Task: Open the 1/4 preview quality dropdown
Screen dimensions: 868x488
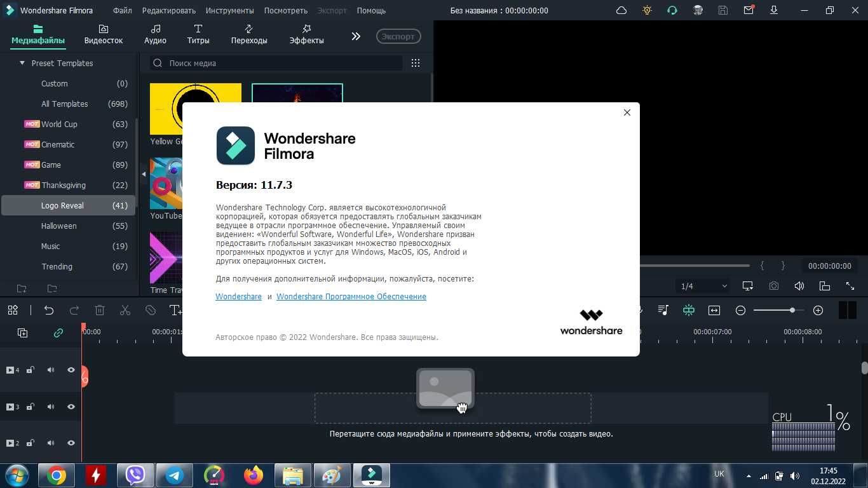Action: pyautogui.click(x=703, y=286)
